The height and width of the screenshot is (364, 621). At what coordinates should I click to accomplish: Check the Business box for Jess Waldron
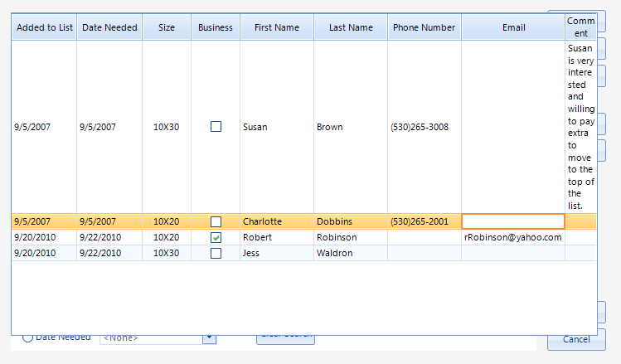click(216, 253)
